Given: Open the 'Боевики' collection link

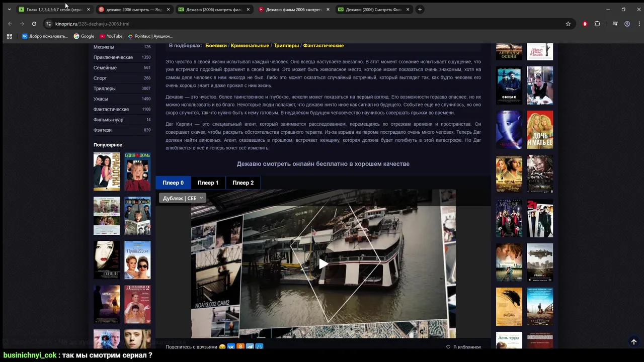Looking at the screenshot, I should 216,46.
